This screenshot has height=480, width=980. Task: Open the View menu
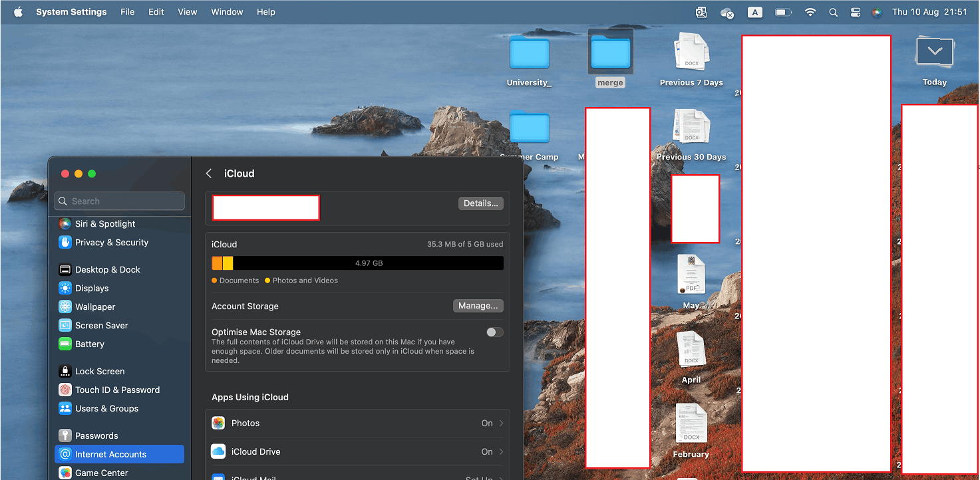pyautogui.click(x=188, y=12)
